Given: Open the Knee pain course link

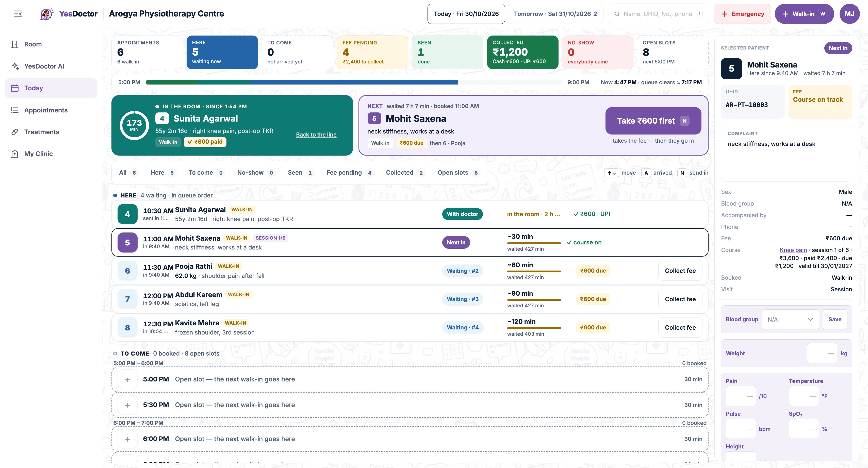Looking at the screenshot, I should (x=793, y=250).
